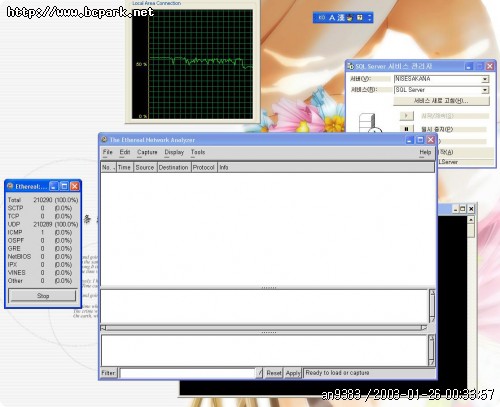
Task: Click the Apply filter button
Action: click(293, 373)
